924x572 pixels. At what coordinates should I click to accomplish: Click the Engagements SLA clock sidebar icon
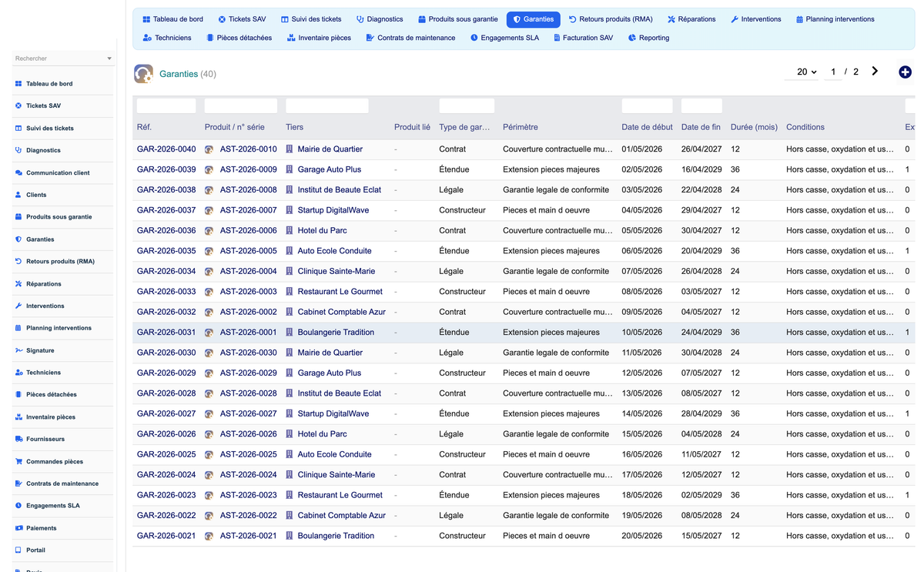pos(18,506)
